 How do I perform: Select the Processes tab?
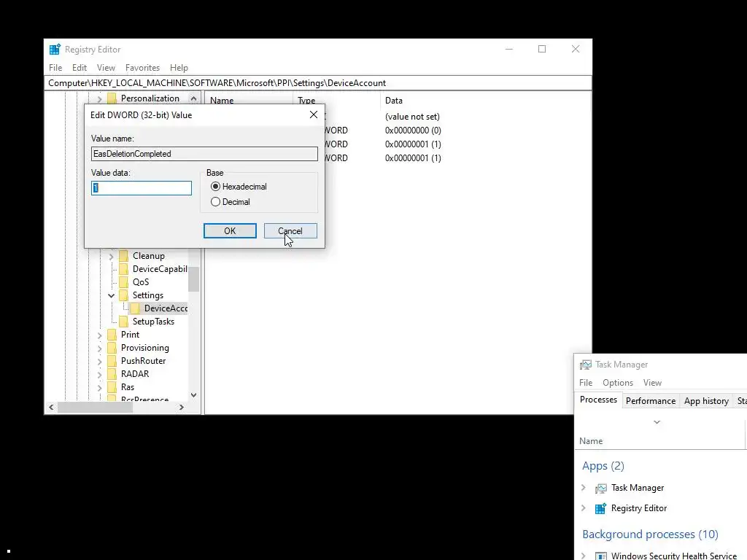tap(598, 400)
